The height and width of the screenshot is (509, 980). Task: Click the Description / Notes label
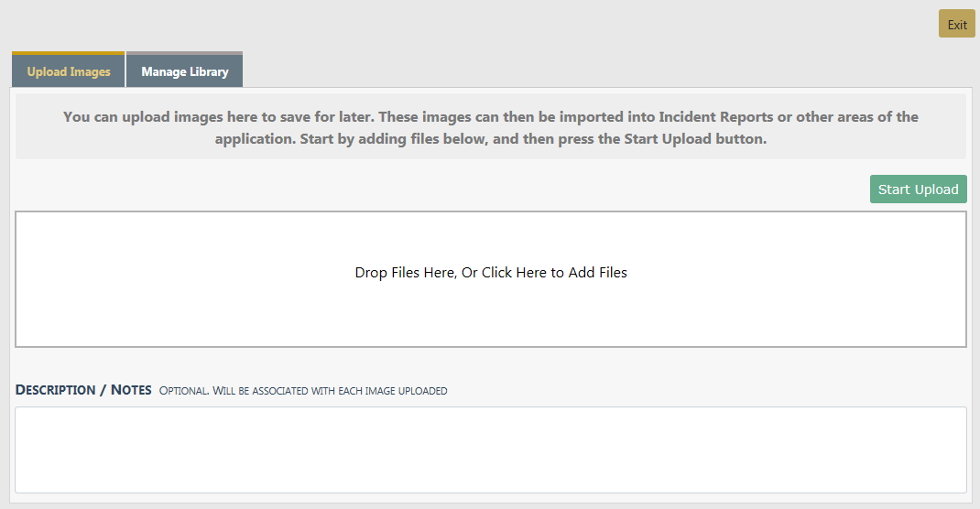(83, 390)
